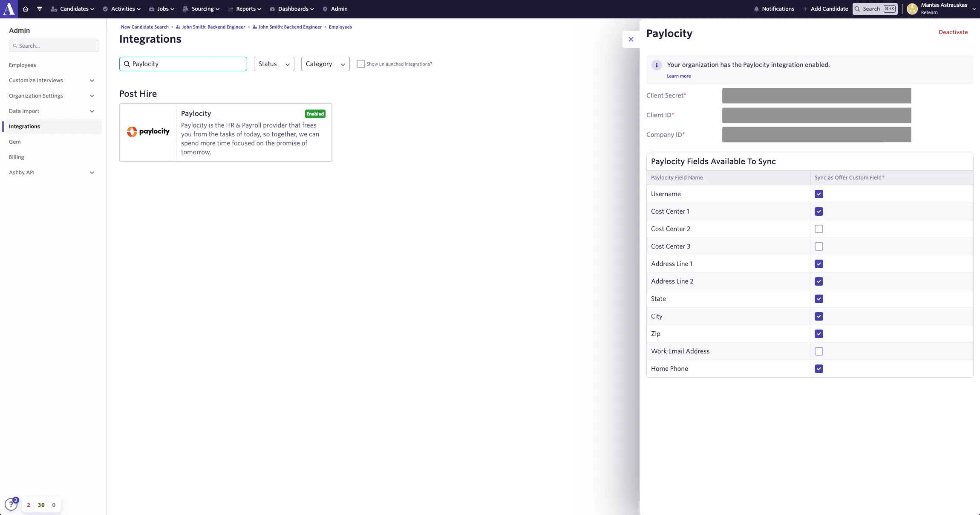
Task: Open the filter funnel icon in top bar
Action: 40,9
